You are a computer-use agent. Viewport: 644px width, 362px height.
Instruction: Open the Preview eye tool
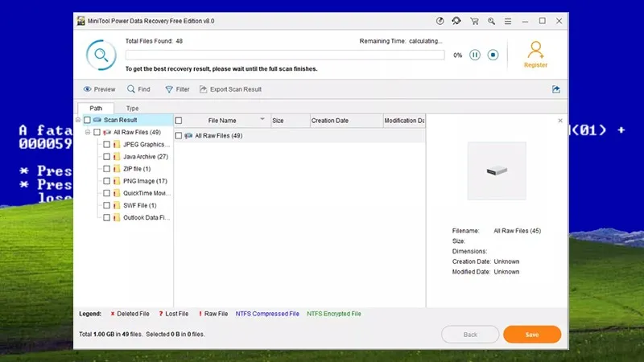pos(99,89)
